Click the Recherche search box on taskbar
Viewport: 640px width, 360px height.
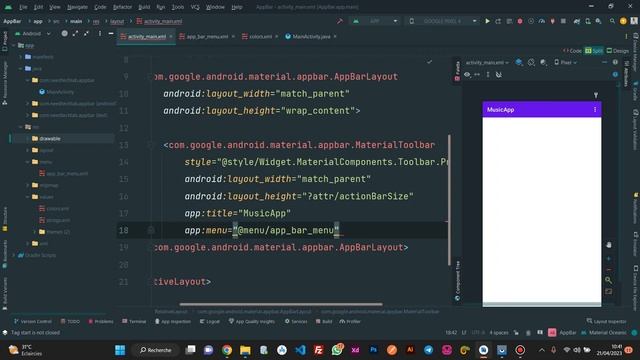click(156, 350)
